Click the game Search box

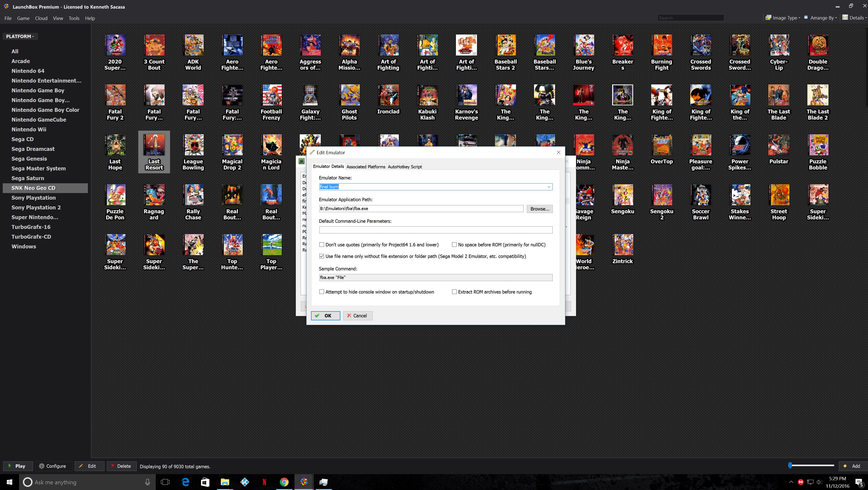coord(690,18)
